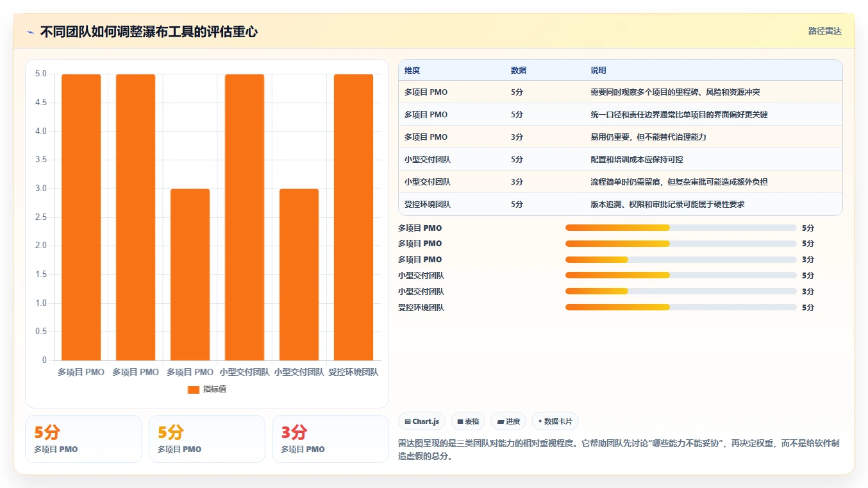Click the 数据卡片 tag icon

click(x=540, y=421)
